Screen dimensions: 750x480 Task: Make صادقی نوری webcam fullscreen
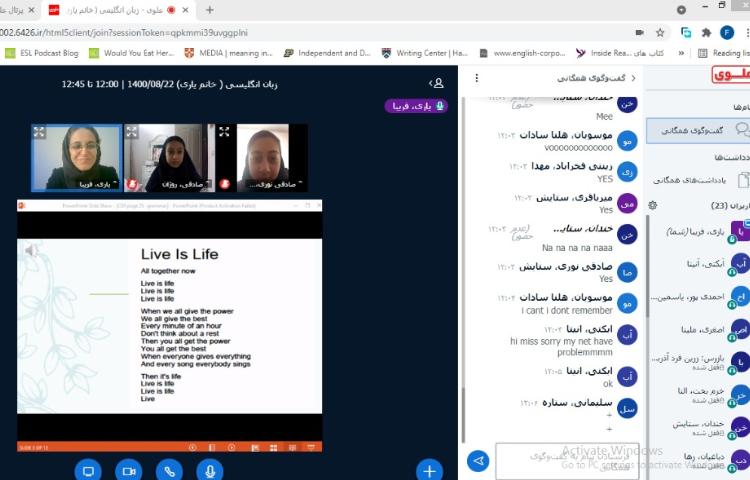pyautogui.click(x=224, y=132)
